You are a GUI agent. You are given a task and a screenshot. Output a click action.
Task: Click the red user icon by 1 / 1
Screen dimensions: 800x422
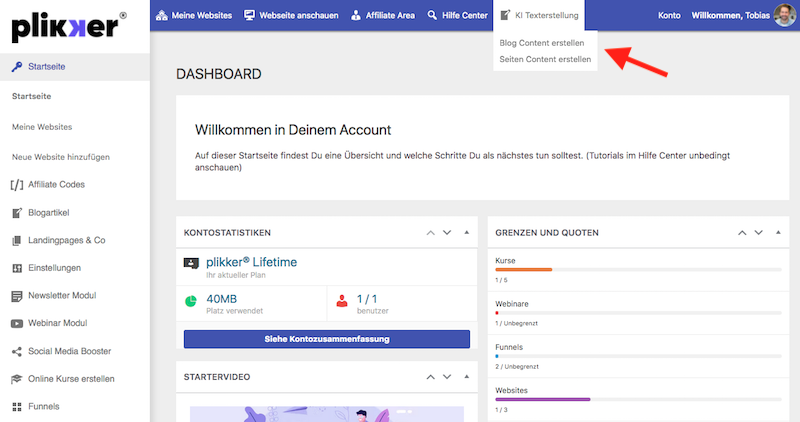pyautogui.click(x=342, y=301)
